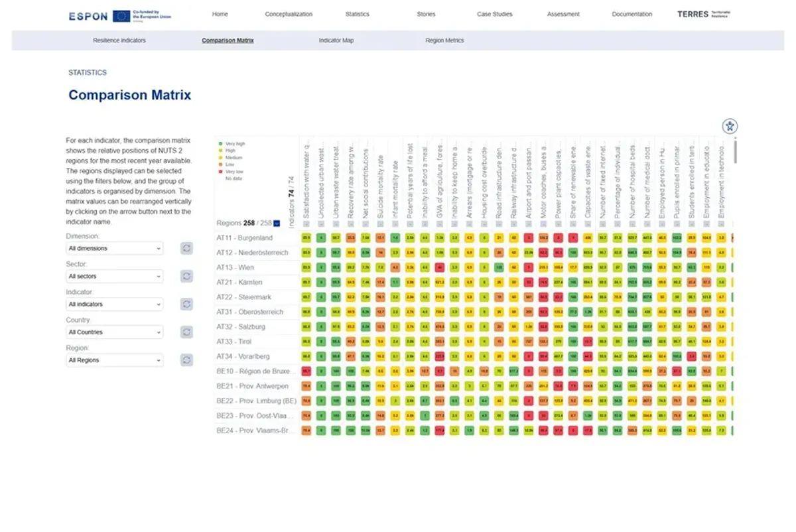Viewport: 796px width, 532px height.
Task: Switch to the Indicator Map tab
Action: pyautogui.click(x=335, y=40)
